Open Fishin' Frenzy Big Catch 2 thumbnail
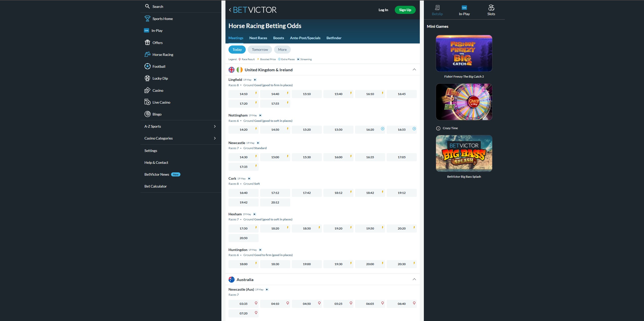 click(x=464, y=53)
